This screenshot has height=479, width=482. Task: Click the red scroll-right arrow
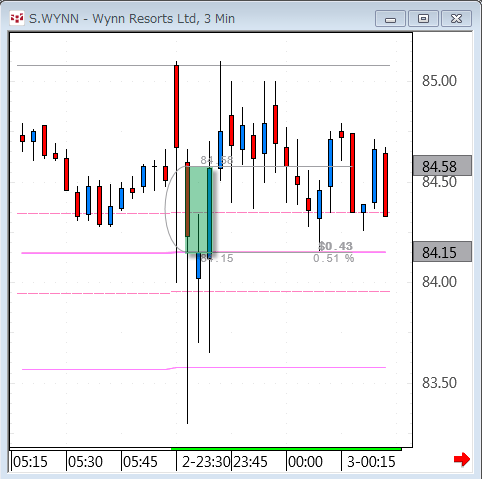click(x=462, y=459)
